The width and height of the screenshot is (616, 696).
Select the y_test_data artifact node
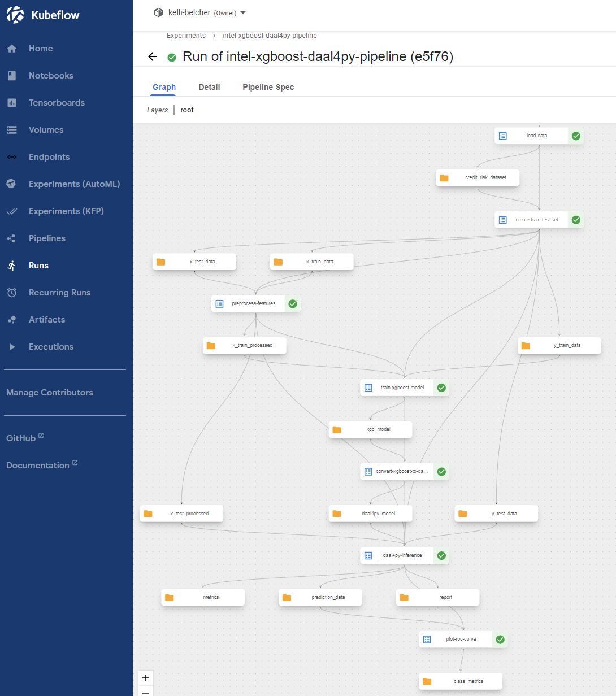(x=496, y=514)
